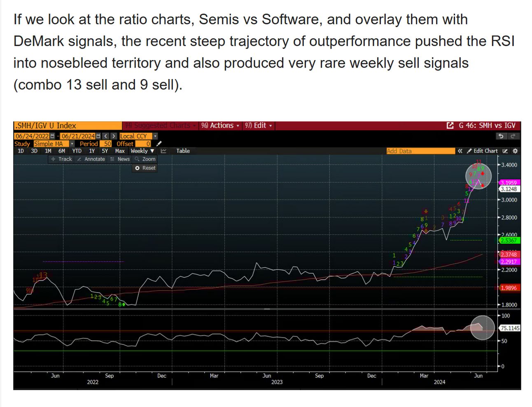Click the Offset value field
532x407 pixels.
coord(143,144)
